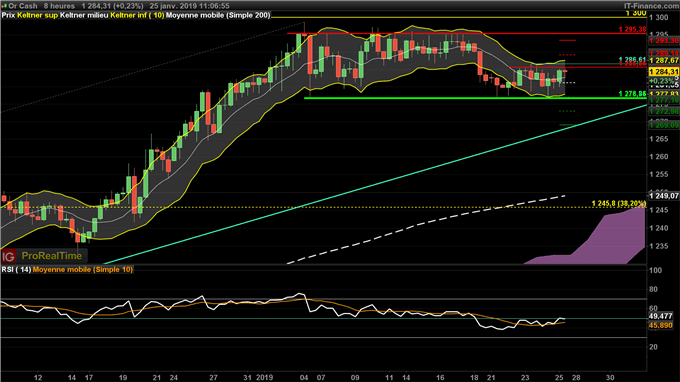Click the RSI average tag 45,890
Viewport: 680px width, 382px height.
point(660,325)
